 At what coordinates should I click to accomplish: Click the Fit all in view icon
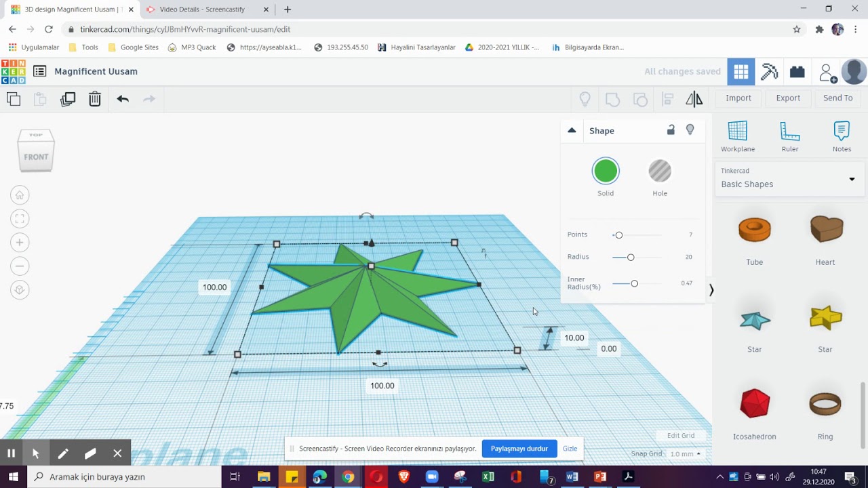point(20,218)
